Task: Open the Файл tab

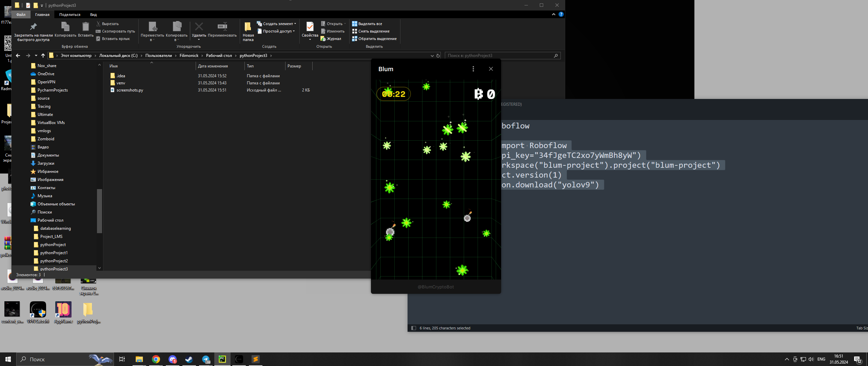Action: point(21,15)
